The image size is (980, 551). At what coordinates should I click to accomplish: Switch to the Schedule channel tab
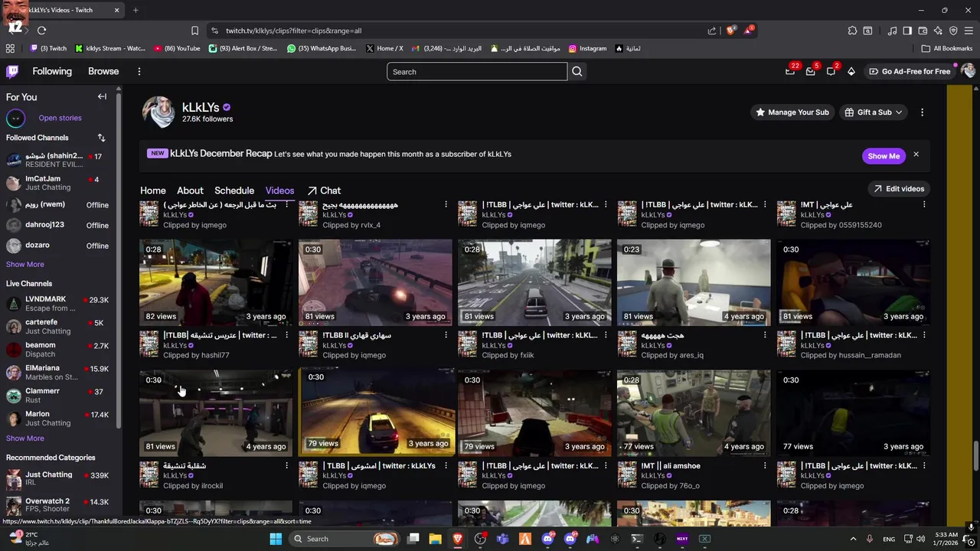tap(234, 191)
